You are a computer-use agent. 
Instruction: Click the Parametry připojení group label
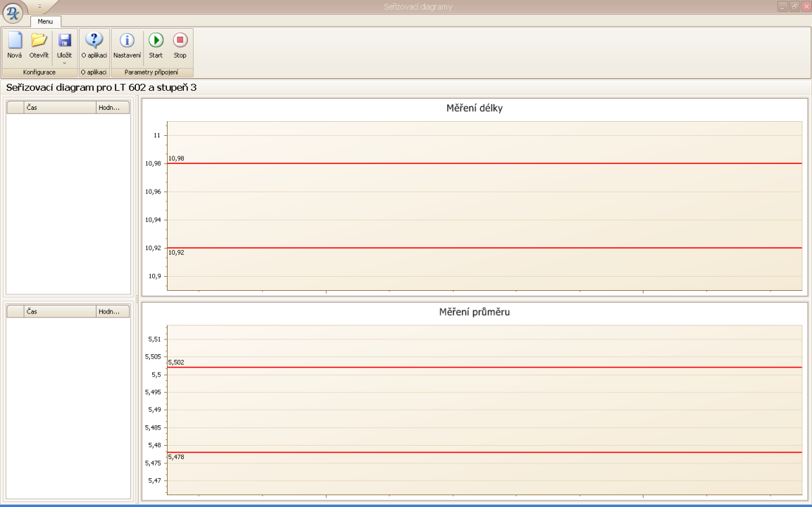[x=151, y=73]
